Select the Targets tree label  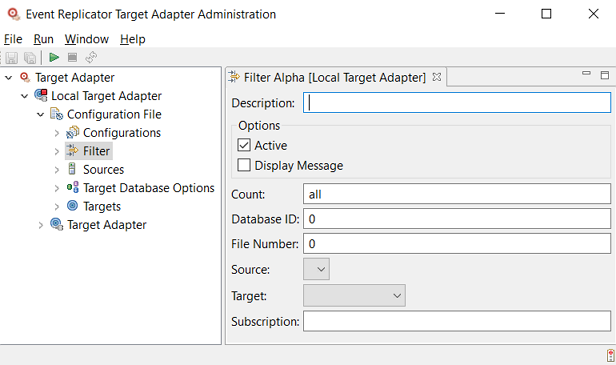click(x=102, y=206)
